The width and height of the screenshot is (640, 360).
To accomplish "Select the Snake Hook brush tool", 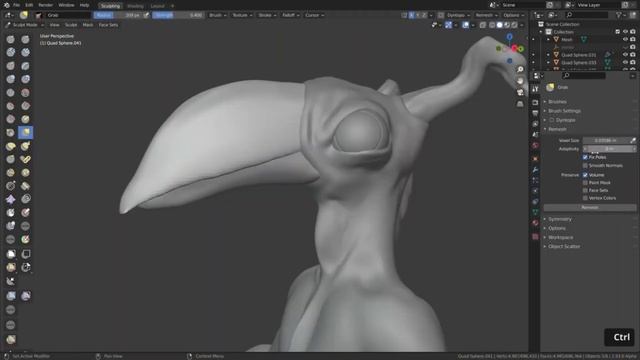I will coord(25,146).
